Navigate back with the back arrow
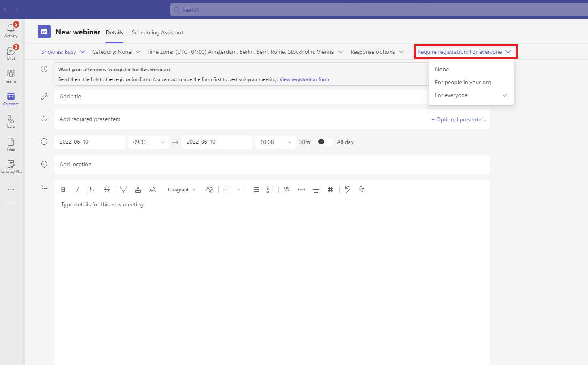This screenshot has height=365, width=588. [x=5, y=10]
